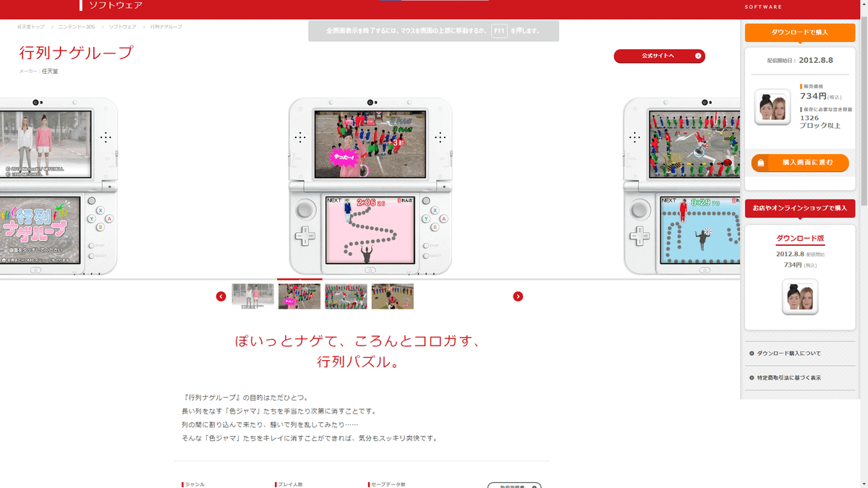Click the center 3DS screenshot image
This screenshot has width=868, height=488.
[370, 187]
